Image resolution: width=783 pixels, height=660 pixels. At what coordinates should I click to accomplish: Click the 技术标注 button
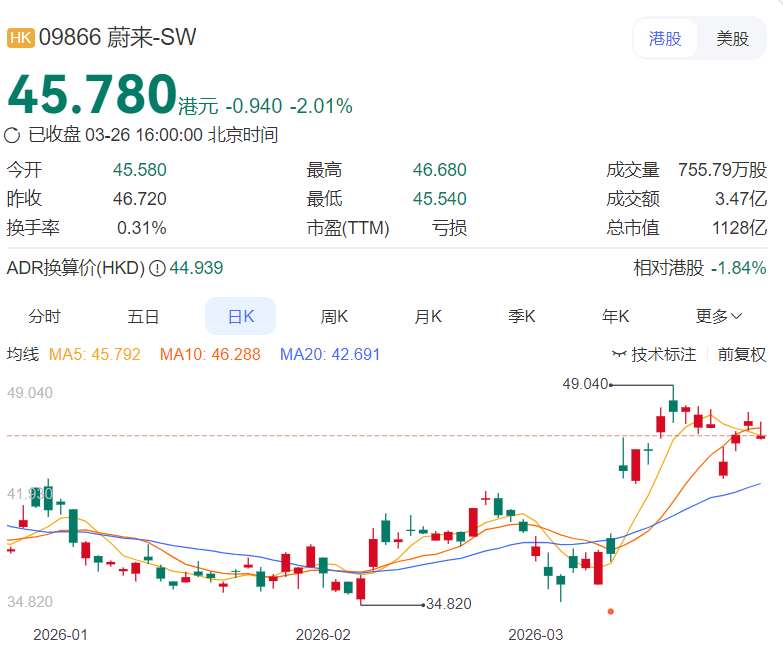[x=654, y=354]
